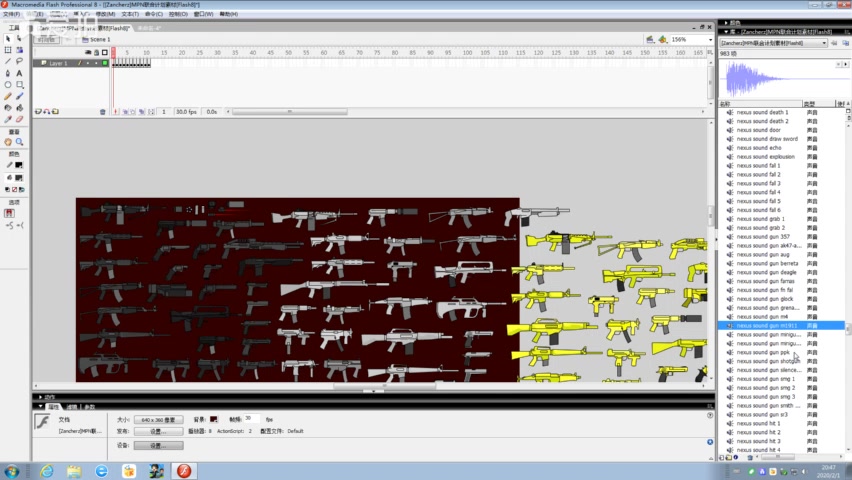
Task: Click the publish Settings button
Action: 158,432
